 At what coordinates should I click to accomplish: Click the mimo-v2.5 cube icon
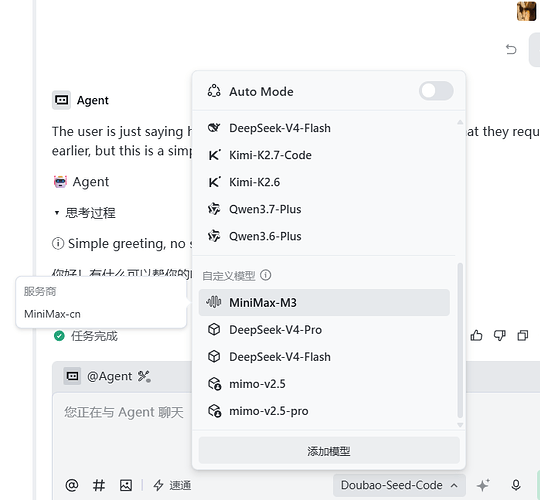point(214,384)
